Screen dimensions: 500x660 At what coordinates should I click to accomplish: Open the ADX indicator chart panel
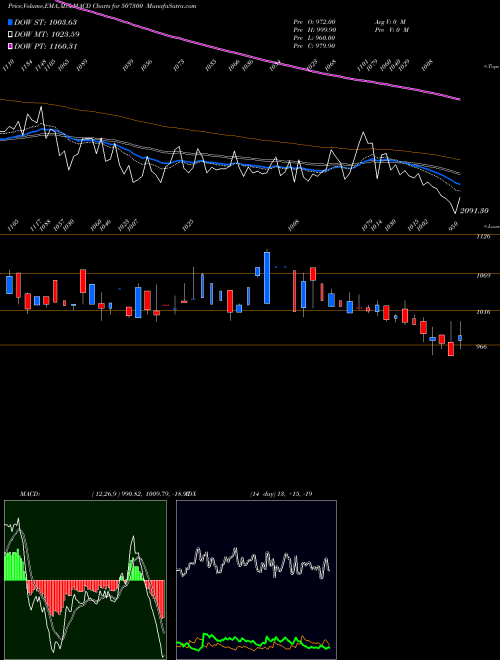pyautogui.click(x=256, y=580)
